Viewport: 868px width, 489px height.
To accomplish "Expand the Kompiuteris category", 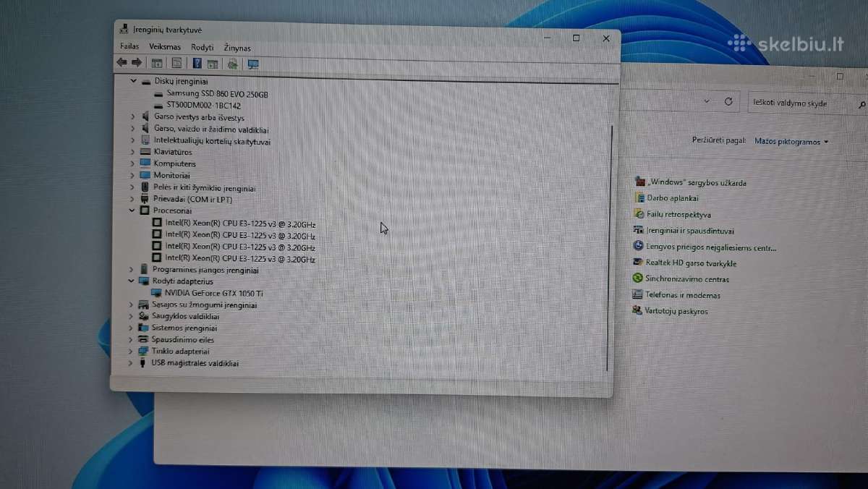I will (x=132, y=163).
